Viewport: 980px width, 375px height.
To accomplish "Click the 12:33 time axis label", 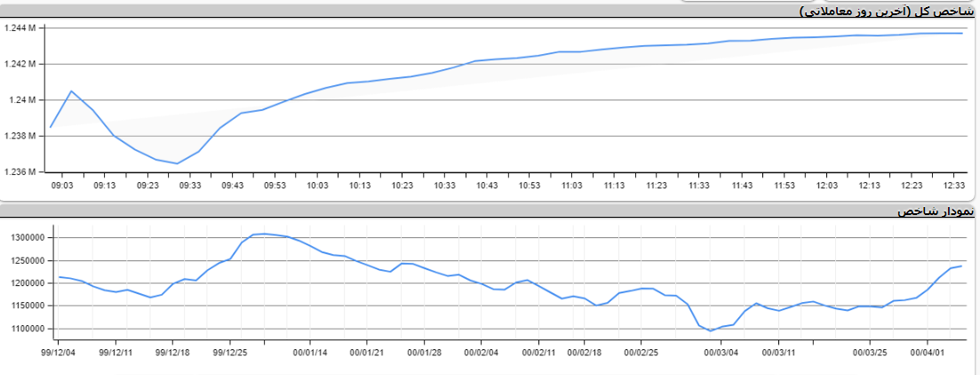I will (x=953, y=185).
